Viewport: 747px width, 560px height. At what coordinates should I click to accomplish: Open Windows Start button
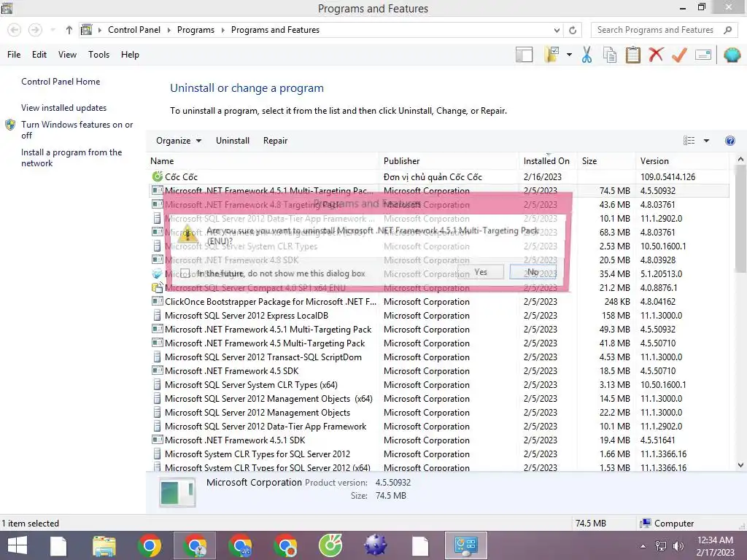point(18,545)
